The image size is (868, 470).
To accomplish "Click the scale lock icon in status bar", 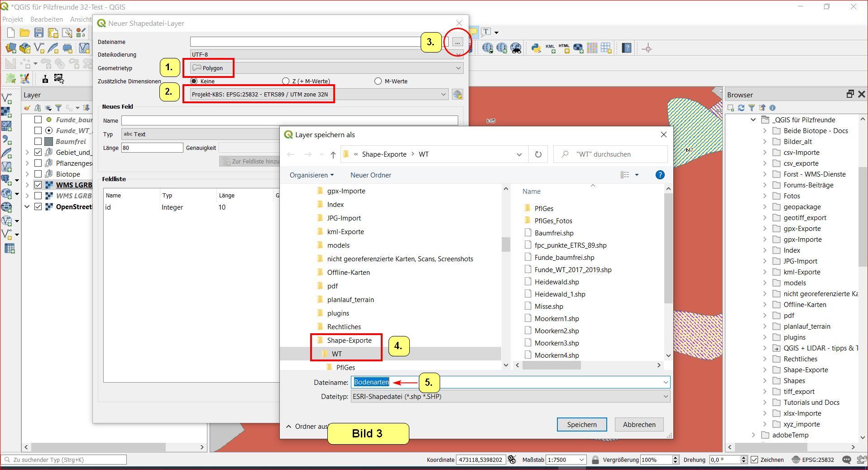I will click(595, 460).
